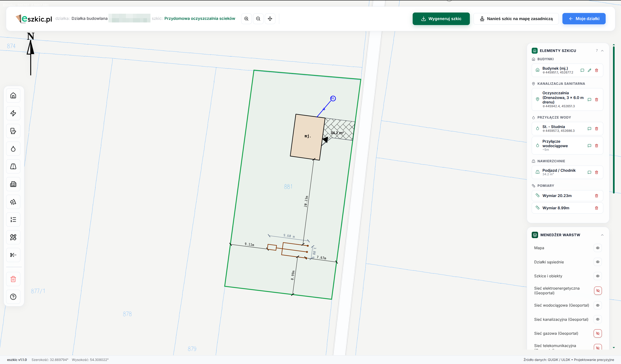Select the sanitary sewage toilet tool

[13, 131]
